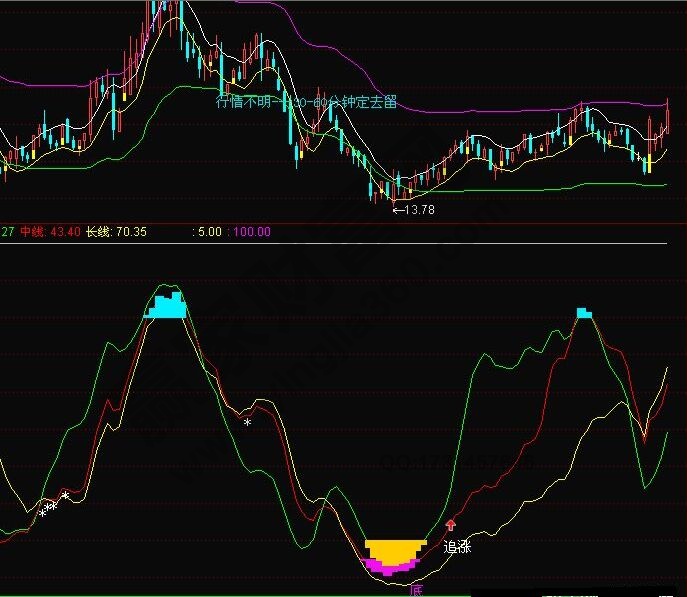This screenshot has width=687, height=597.
Task: Click the asterisk cluster at lower left
Action: click(48, 508)
